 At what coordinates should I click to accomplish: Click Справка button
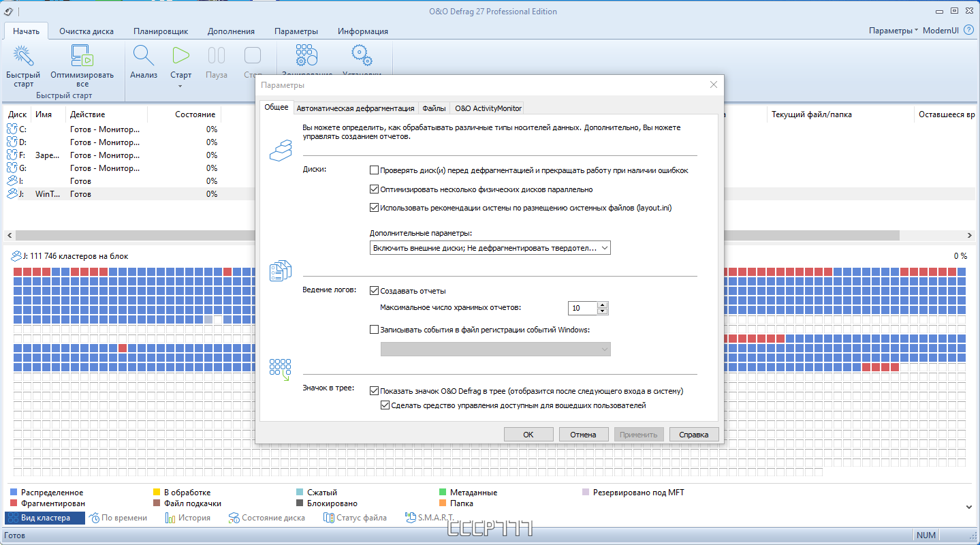(x=694, y=435)
